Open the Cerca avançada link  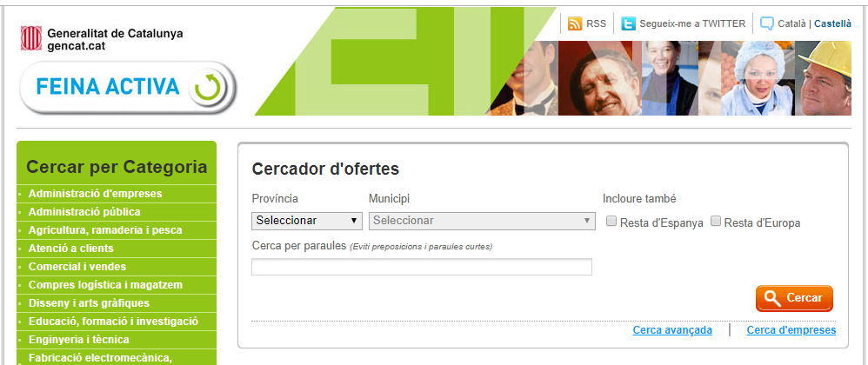[672, 330]
